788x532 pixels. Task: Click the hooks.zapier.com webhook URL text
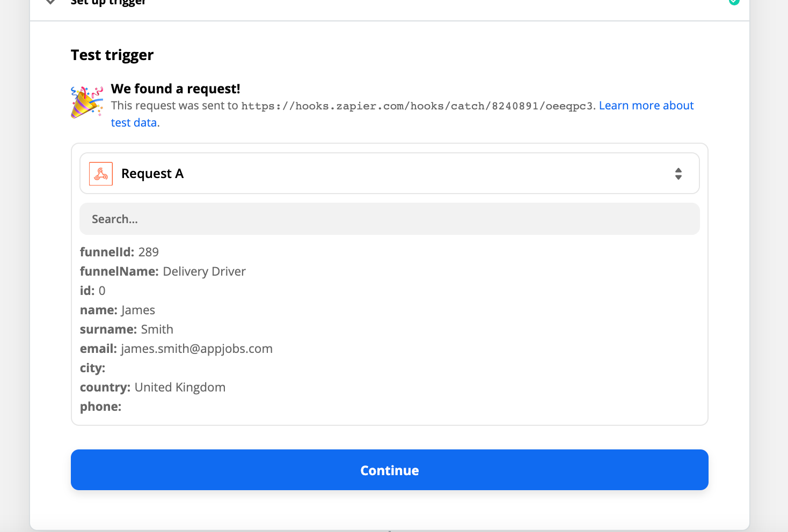(x=417, y=106)
